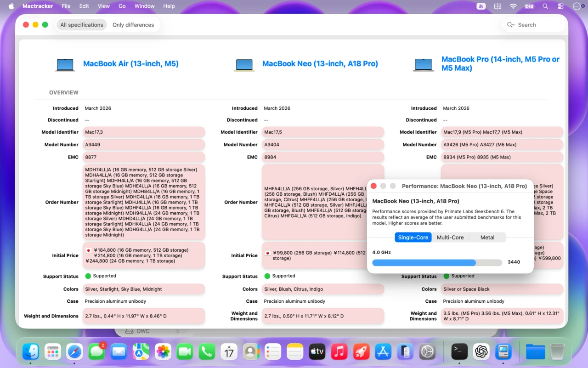The height and width of the screenshot is (368, 588).
Task: Click the MacBook Air laptop icon above its name
Action: [x=65, y=64]
